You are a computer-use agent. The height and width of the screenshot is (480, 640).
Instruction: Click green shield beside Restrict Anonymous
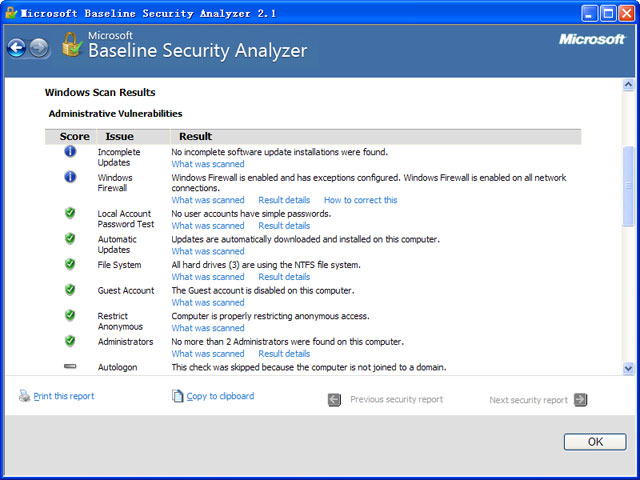(70, 316)
